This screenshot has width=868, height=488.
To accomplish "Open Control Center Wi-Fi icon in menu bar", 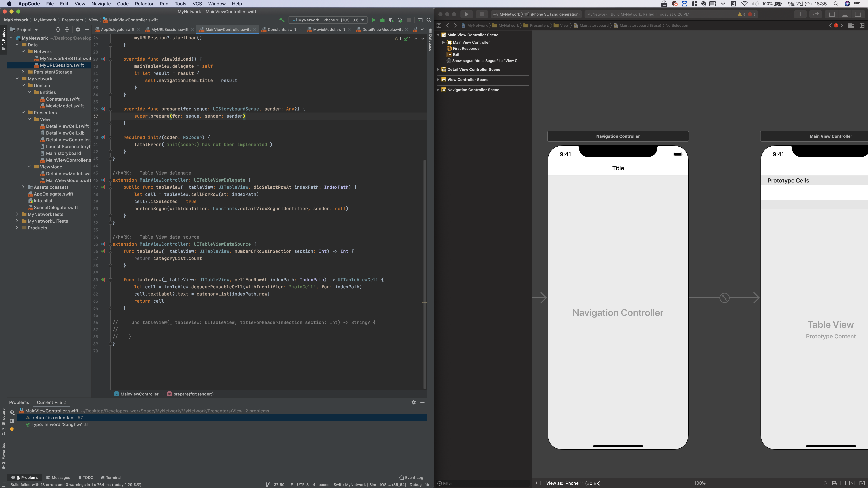I will [745, 4].
